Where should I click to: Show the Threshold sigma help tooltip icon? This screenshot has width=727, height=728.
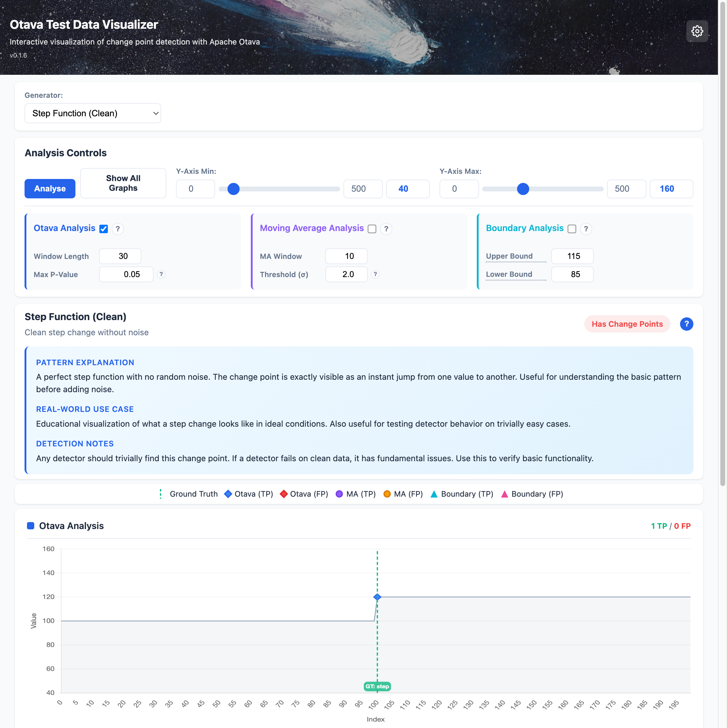pyautogui.click(x=375, y=274)
